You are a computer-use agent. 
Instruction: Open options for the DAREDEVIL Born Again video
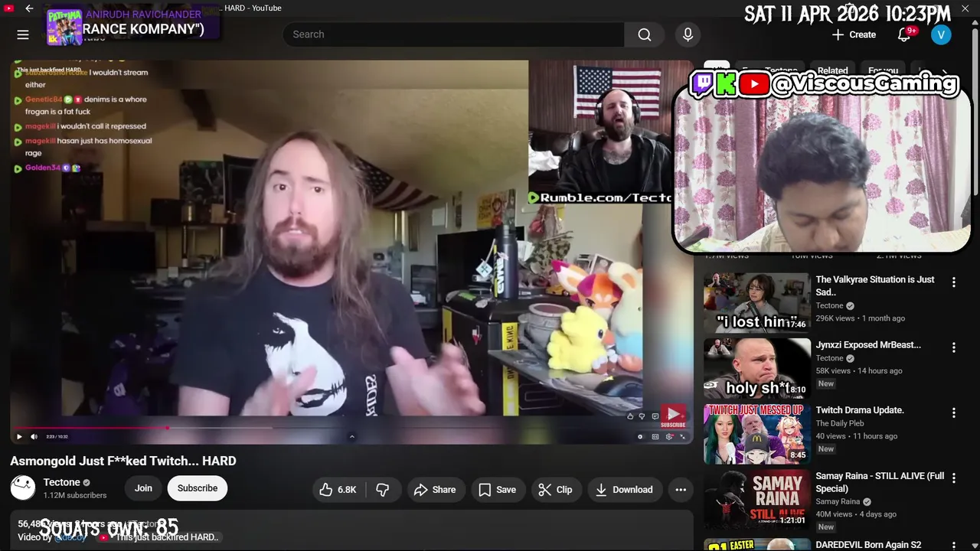point(954,546)
